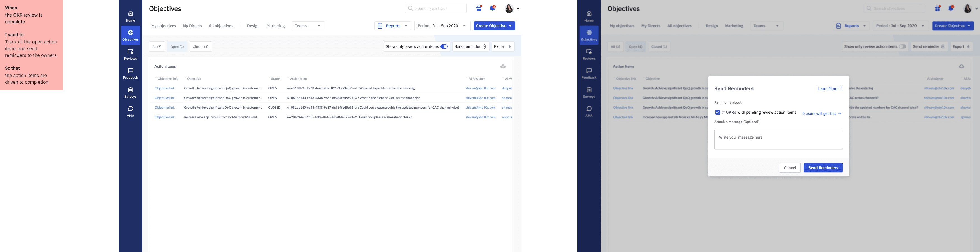Select the Marketing tab in the undimmed screen
Image resolution: width=980 pixels, height=252 pixels.
275,26
